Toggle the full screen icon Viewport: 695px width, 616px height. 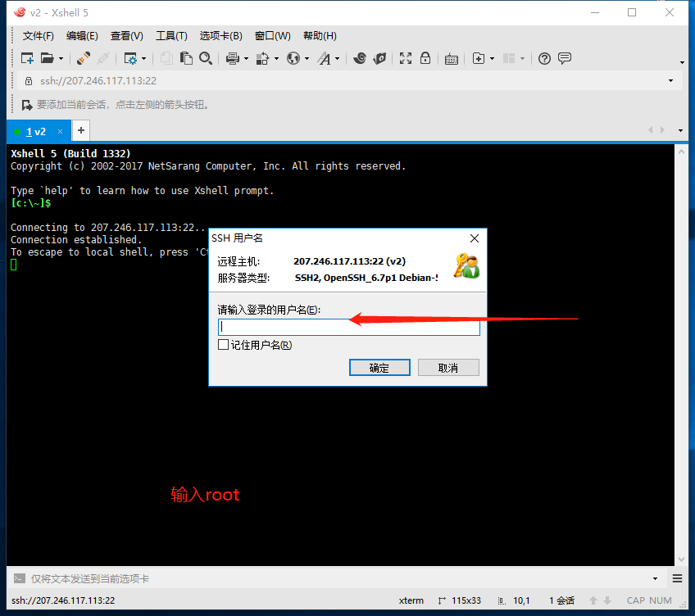point(406,58)
